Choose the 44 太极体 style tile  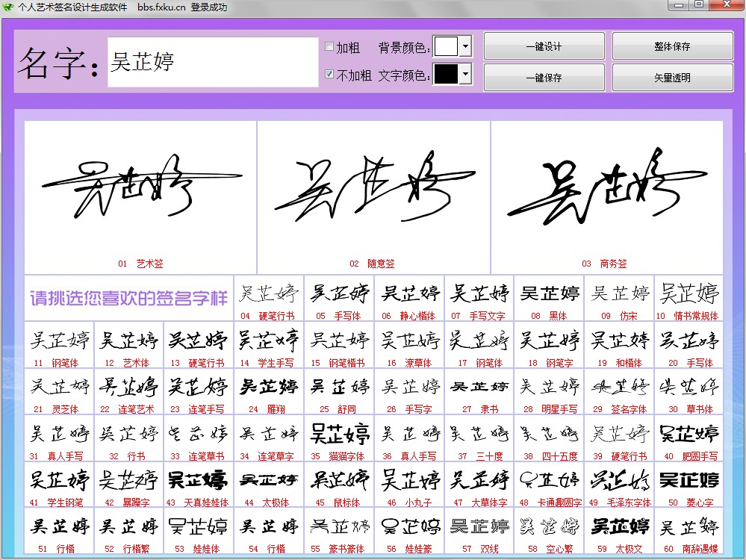(269, 485)
